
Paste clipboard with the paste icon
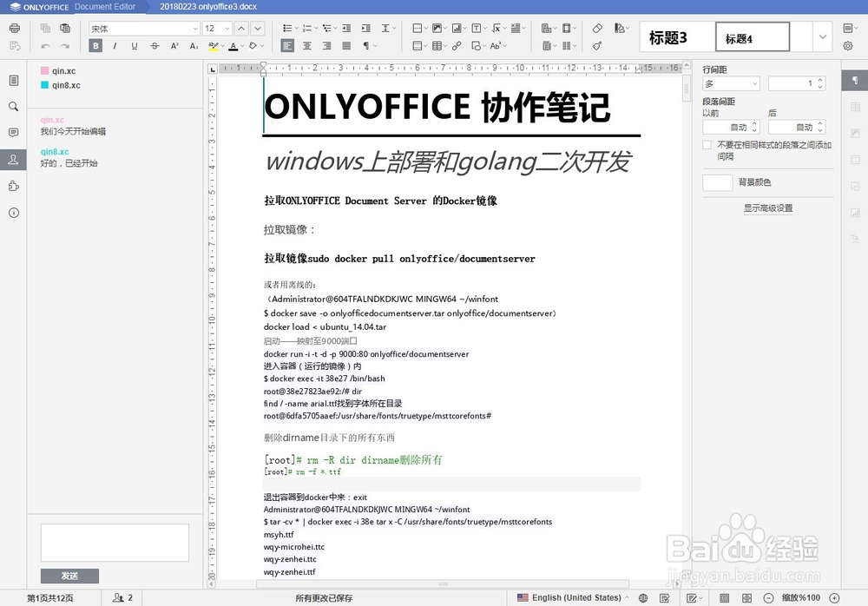(65, 28)
